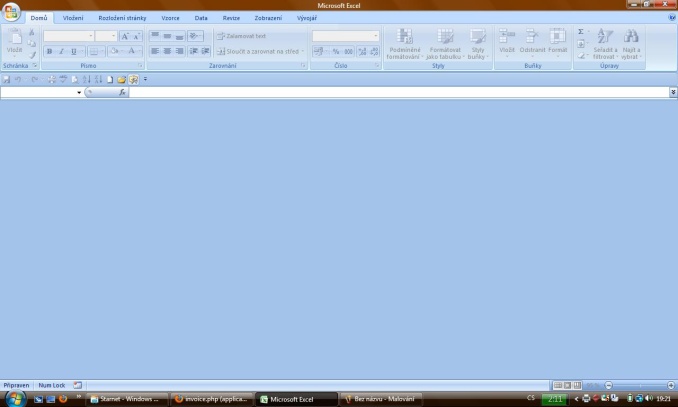678x407 pixels.
Task: Click the fx Insert Function icon
Action: tap(122, 92)
